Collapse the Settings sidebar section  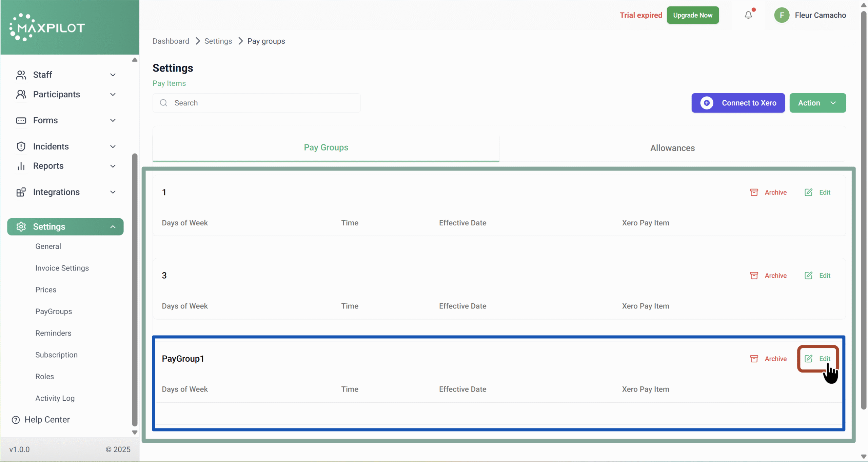[x=113, y=227]
